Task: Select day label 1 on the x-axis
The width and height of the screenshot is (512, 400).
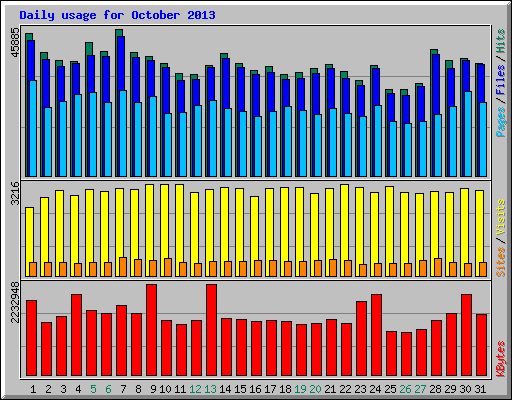Action: click(x=33, y=389)
